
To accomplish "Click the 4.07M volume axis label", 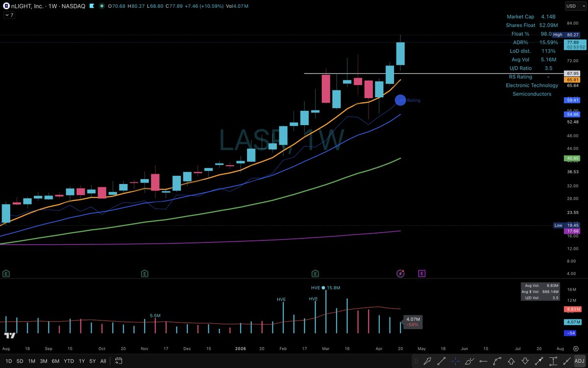I will click(x=573, y=322).
